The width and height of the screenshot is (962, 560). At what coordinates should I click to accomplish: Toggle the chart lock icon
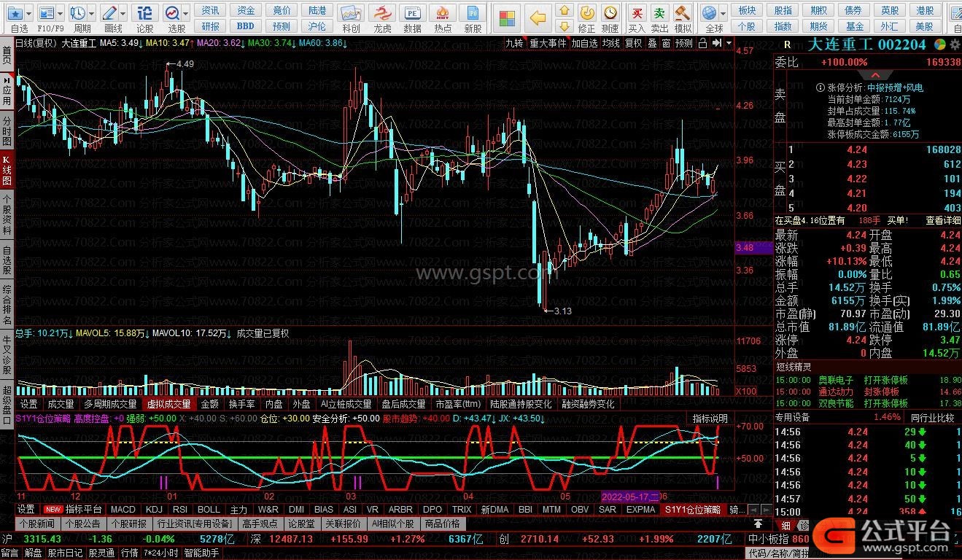[702, 43]
